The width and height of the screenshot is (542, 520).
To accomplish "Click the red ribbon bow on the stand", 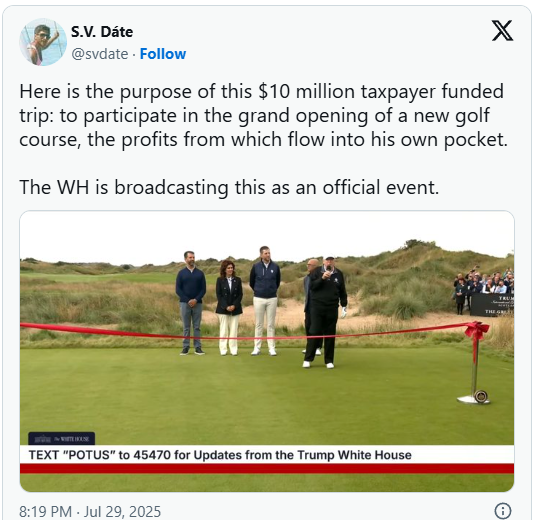I will 476,330.
